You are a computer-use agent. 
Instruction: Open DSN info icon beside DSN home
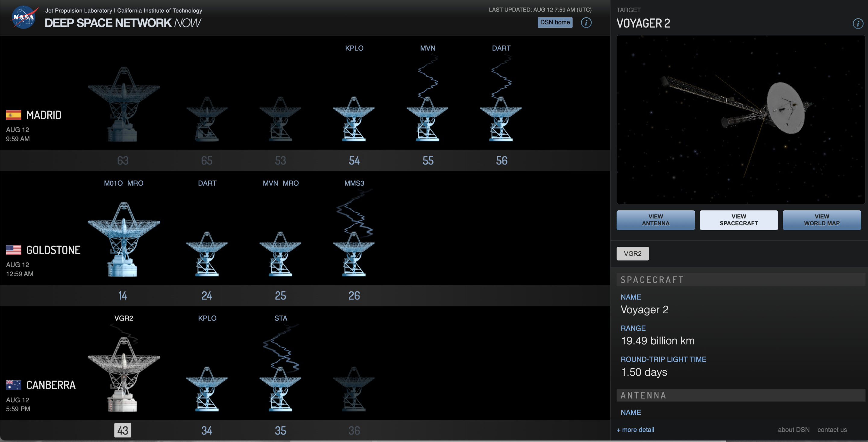point(586,23)
